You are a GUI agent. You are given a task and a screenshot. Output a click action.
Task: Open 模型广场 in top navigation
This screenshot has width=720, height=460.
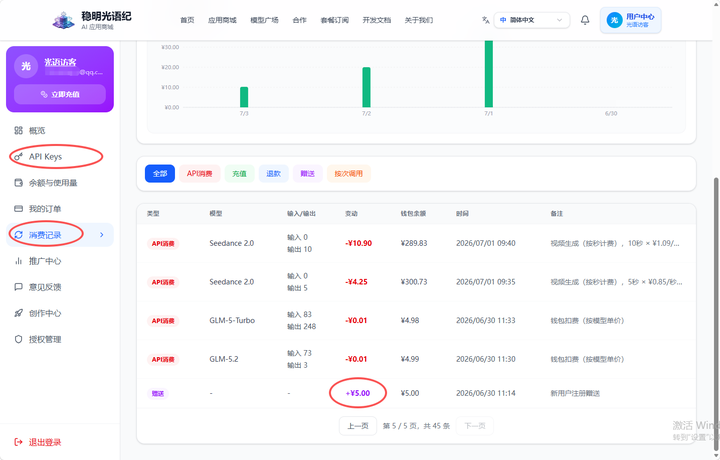[x=264, y=20]
